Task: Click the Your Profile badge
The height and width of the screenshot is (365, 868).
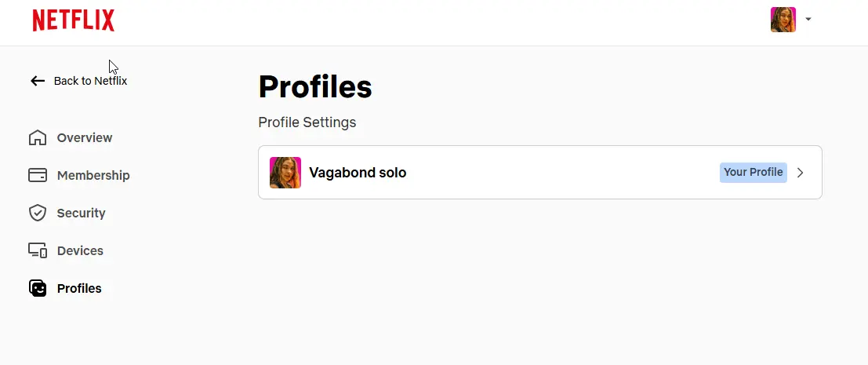Action: point(754,172)
